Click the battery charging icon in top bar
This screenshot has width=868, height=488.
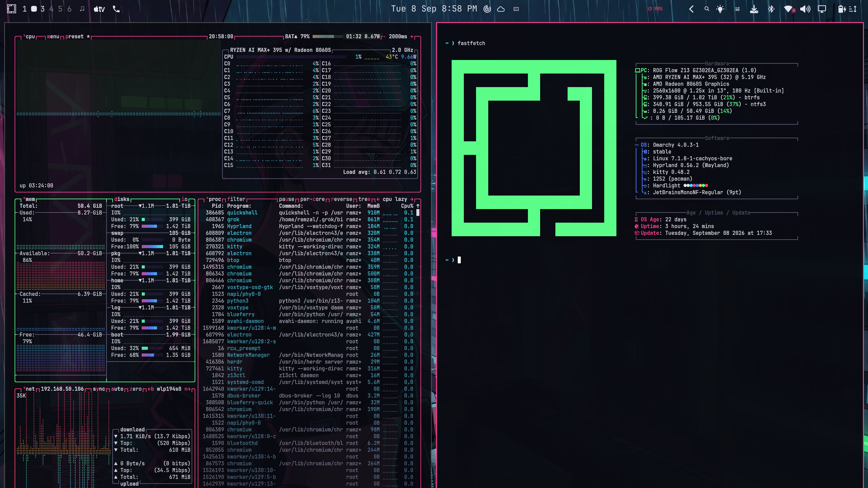(842, 9)
